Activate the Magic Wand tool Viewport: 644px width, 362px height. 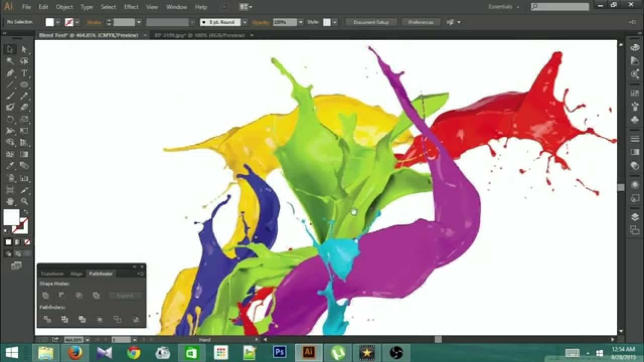(9, 60)
